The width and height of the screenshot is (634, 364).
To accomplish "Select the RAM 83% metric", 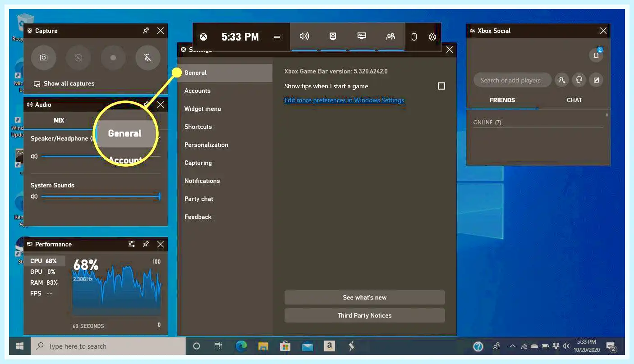I will point(44,282).
